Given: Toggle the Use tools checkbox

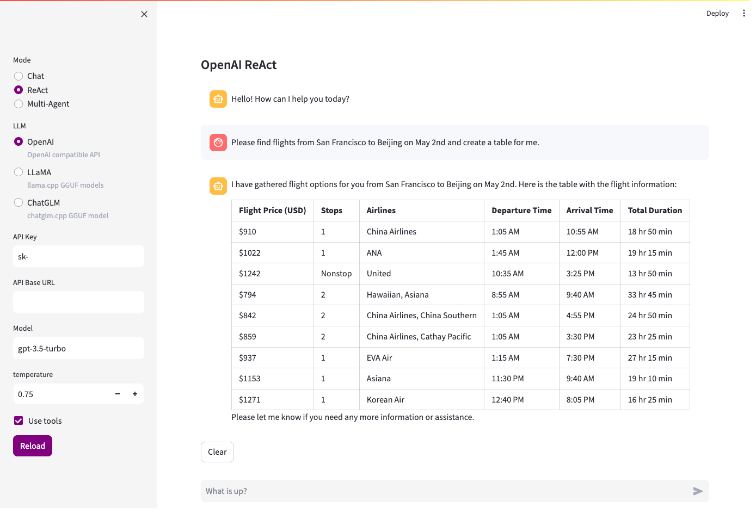Looking at the screenshot, I should click(19, 420).
